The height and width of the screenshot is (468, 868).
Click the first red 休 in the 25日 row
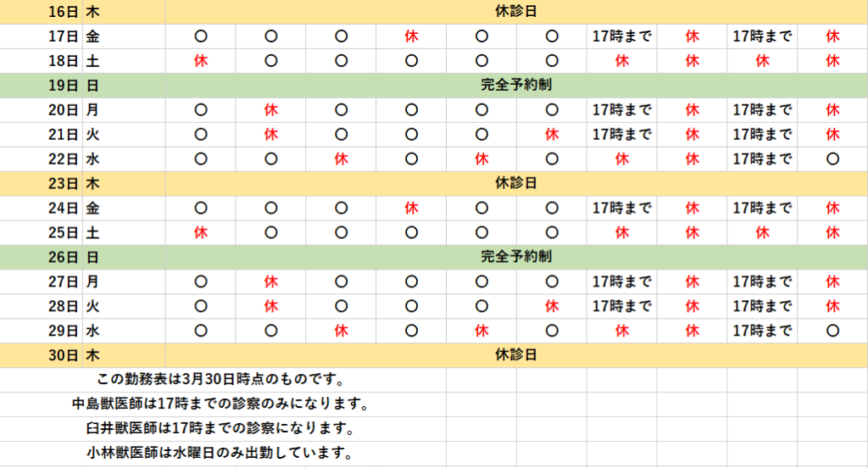[201, 232]
